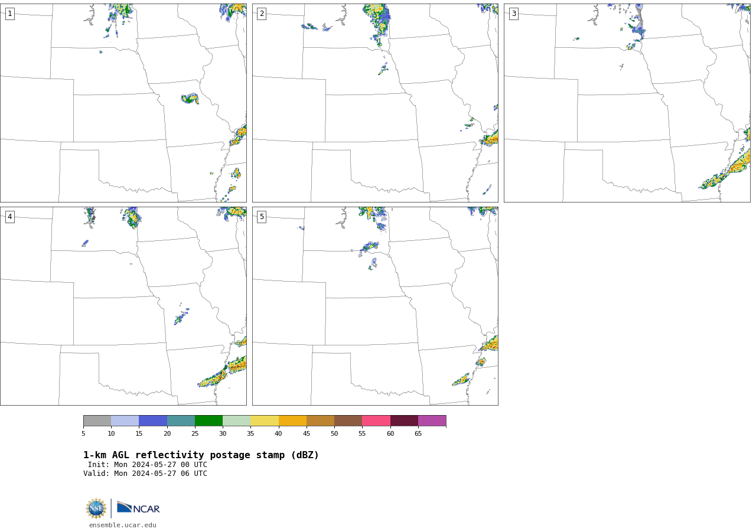Click the colorbar tick label 65
The image size is (756, 532).
(418, 434)
